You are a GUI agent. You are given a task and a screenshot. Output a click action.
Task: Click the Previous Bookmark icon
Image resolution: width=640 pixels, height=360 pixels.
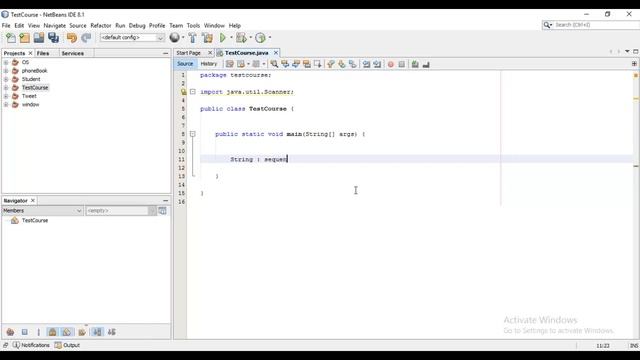(x=331, y=64)
